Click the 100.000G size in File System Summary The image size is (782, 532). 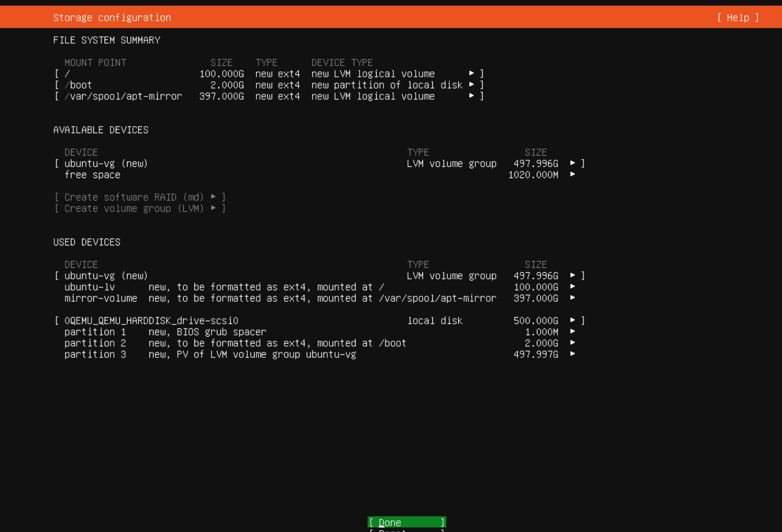pos(222,74)
